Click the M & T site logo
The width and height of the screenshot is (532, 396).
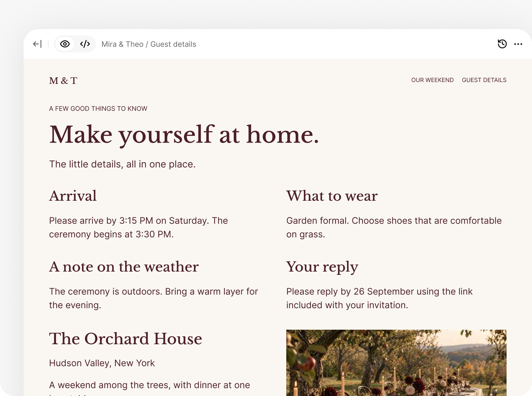(63, 81)
